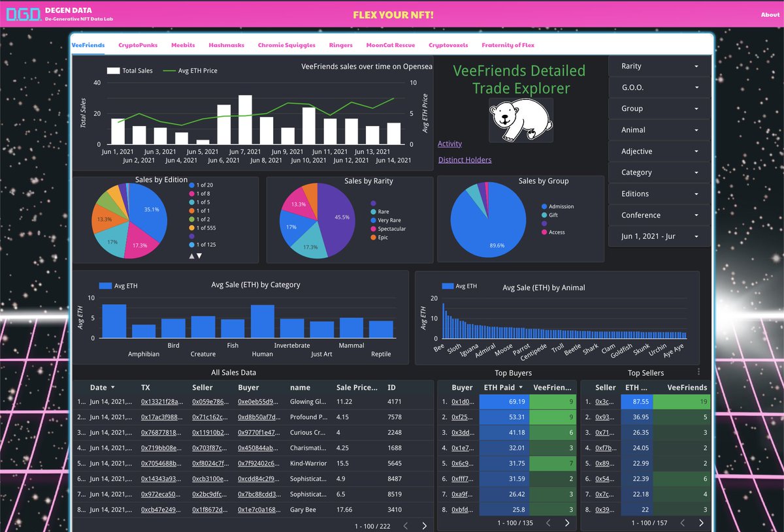
Task: Open the Cryptovoxels tab
Action: coord(448,45)
